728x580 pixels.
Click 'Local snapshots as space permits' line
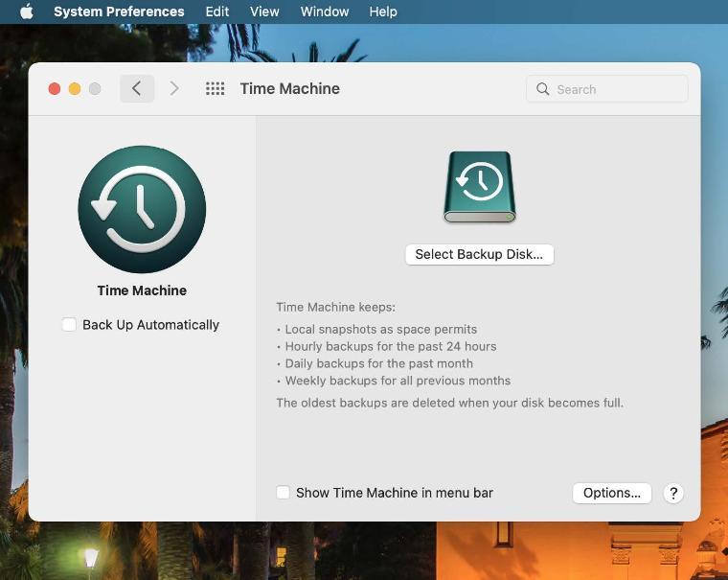tap(380, 329)
